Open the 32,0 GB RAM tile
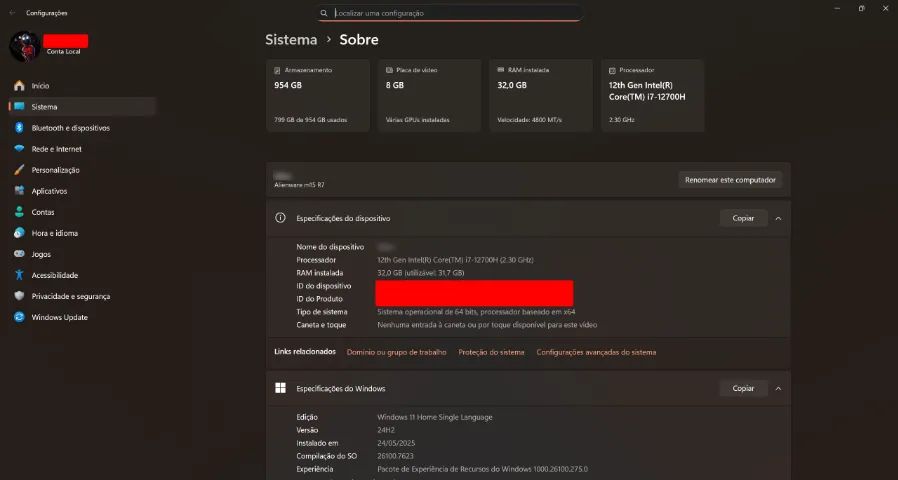The width and height of the screenshot is (898, 480). 541,96
